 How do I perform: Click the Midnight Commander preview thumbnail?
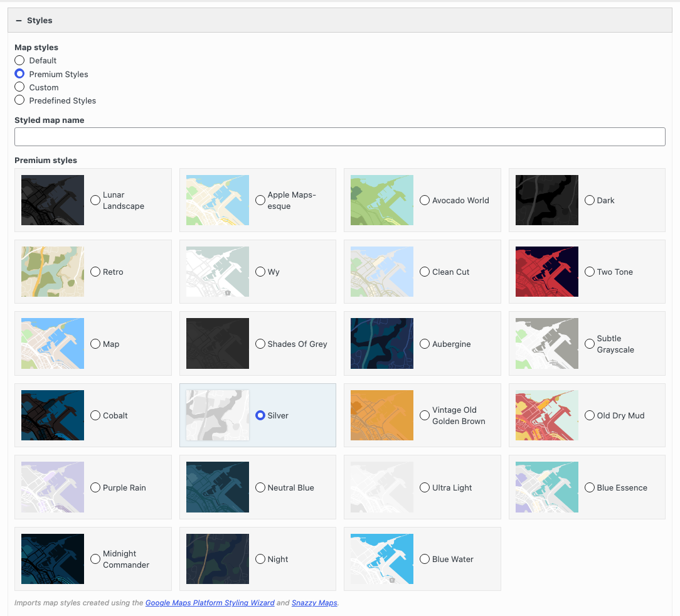click(x=53, y=559)
